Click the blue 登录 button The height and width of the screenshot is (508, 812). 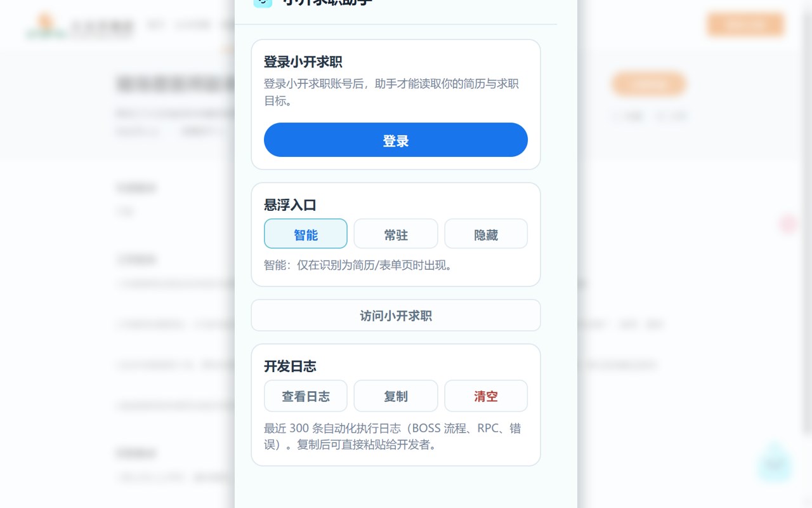coord(396,140)
